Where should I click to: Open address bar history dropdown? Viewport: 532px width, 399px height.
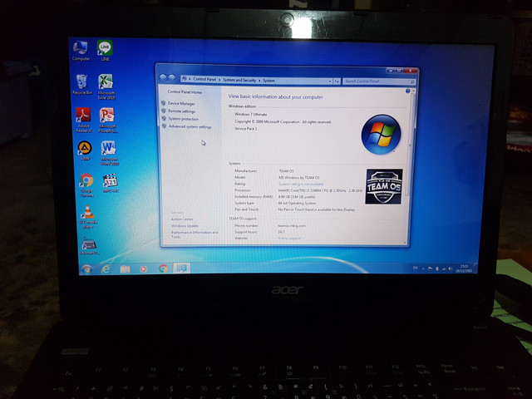click(x=329, y=81)
